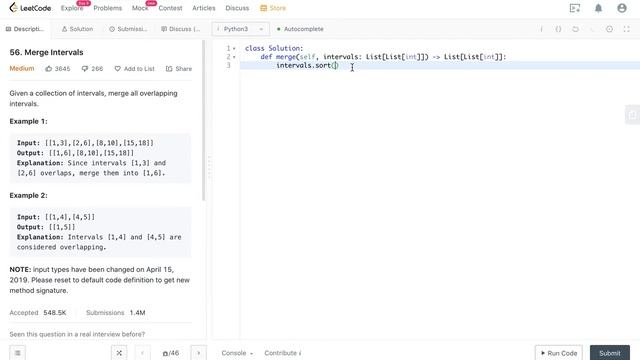640x360 pixels.
Task: Switch to the Solution tab
Action: click(78, 29)
